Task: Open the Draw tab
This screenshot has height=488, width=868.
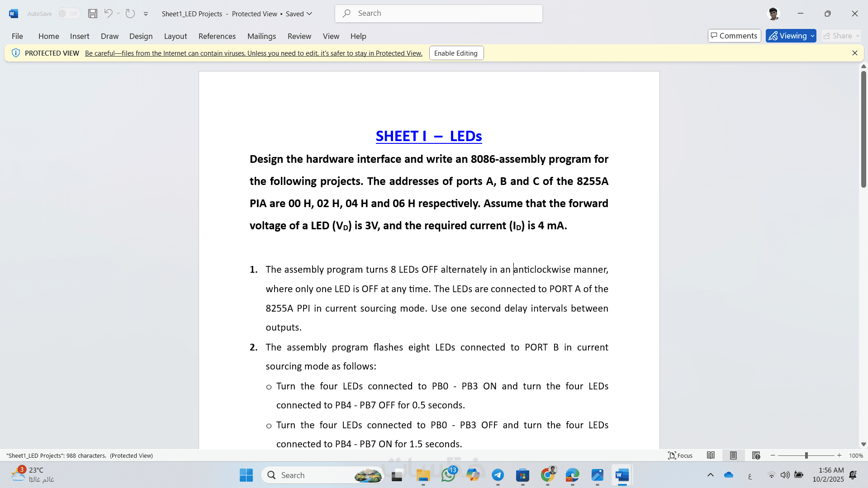Action: [109, 36]
